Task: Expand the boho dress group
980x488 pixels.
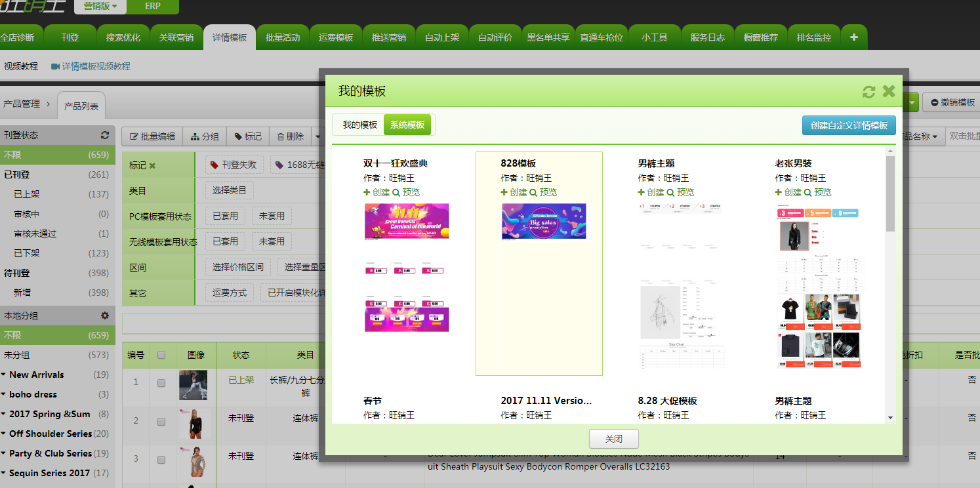Action: (3, 395)
